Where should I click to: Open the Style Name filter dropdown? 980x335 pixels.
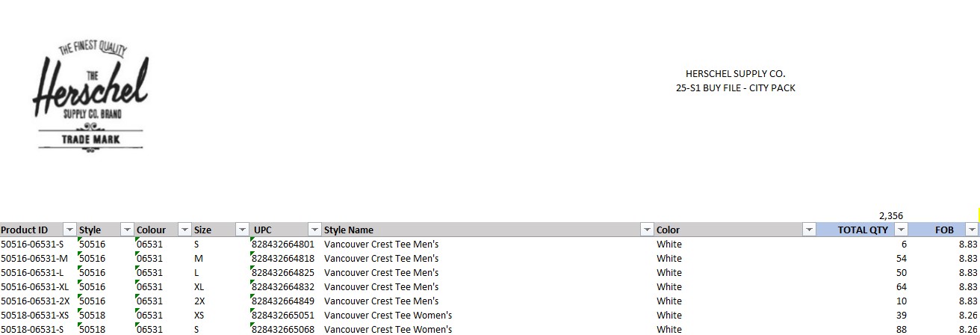648,230
